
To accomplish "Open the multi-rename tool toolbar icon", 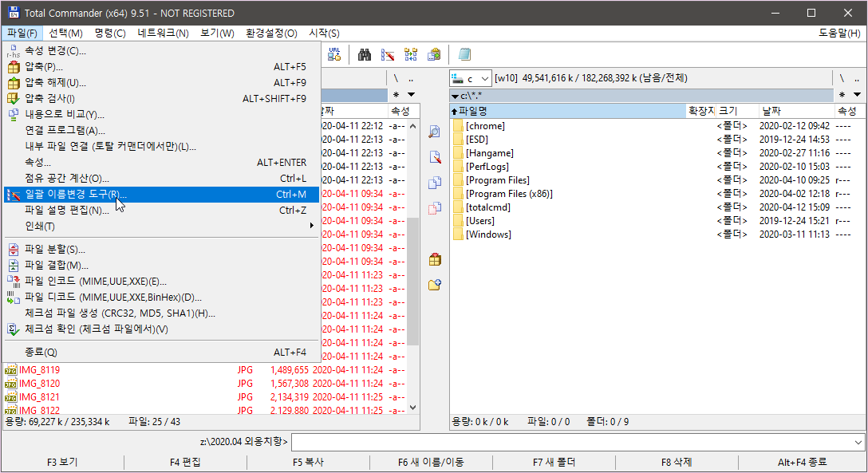I will [388, 54].
